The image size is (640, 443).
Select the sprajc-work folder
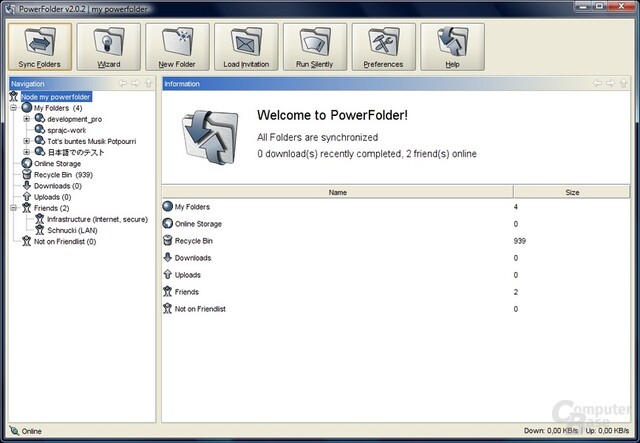click(x=67, y=130)
